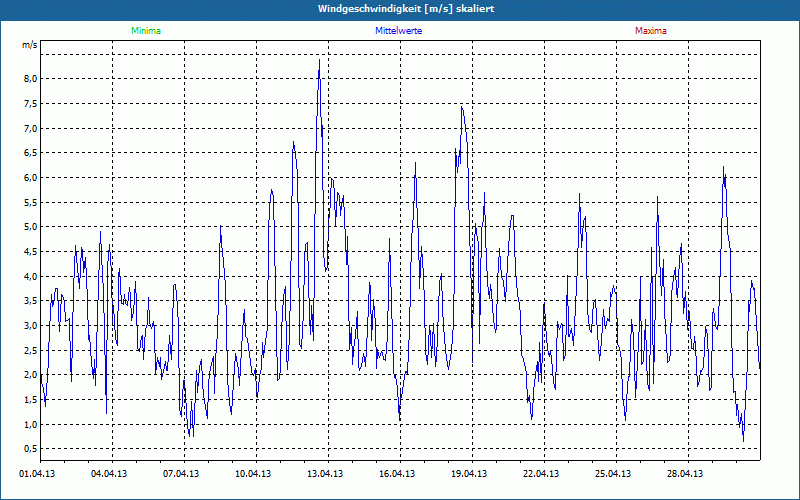This screenshot has width=800, height=500.
Task: Click the Maxima legend label
Action: [x=650, y=31]
